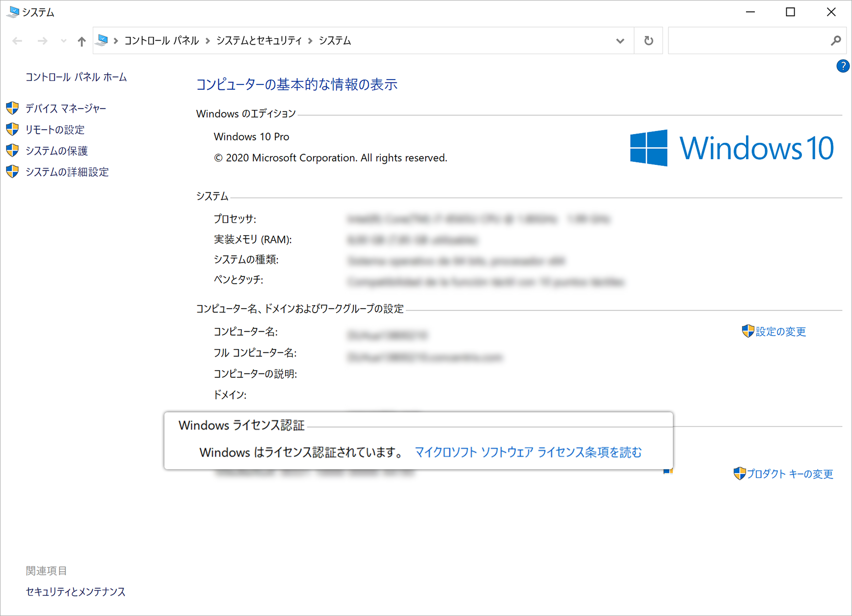Click the shield icon next to 設定の変更

[x=747, y=331]
